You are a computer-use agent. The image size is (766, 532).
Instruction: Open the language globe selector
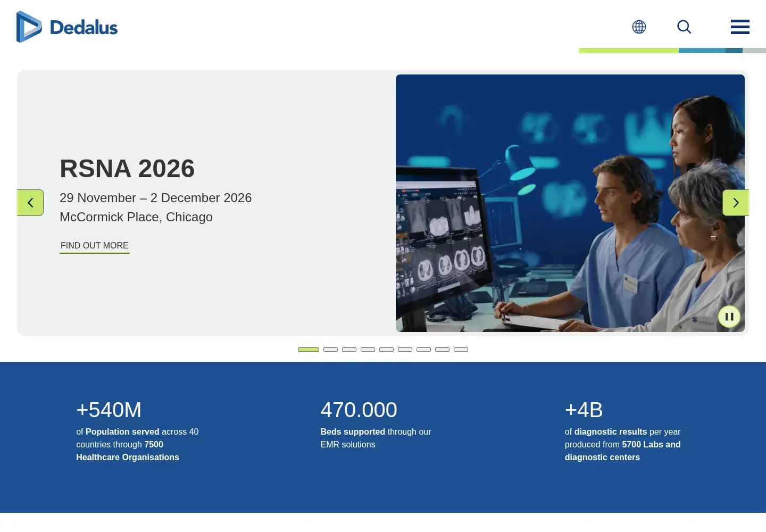tap(639, 27)
